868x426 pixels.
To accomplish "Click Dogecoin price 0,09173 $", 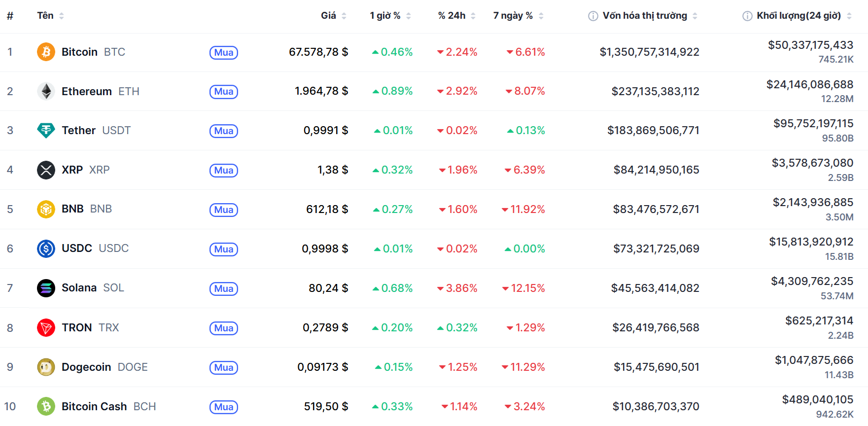I will click(323, 367).
